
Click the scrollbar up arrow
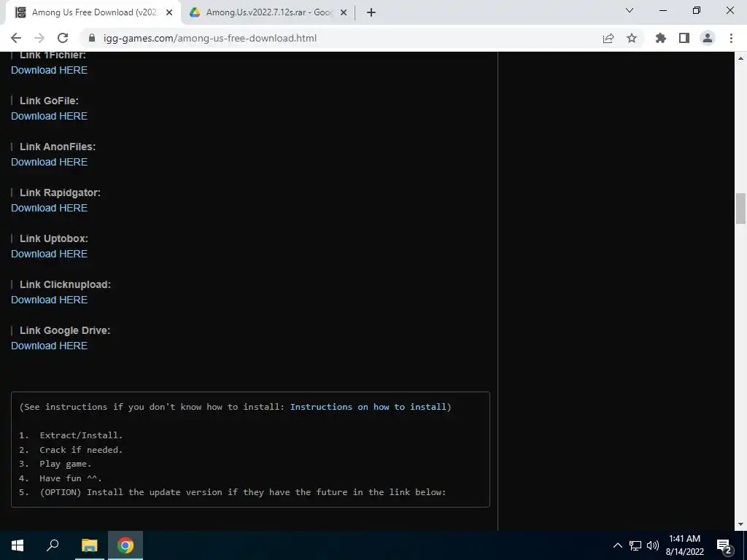point(740,58)
